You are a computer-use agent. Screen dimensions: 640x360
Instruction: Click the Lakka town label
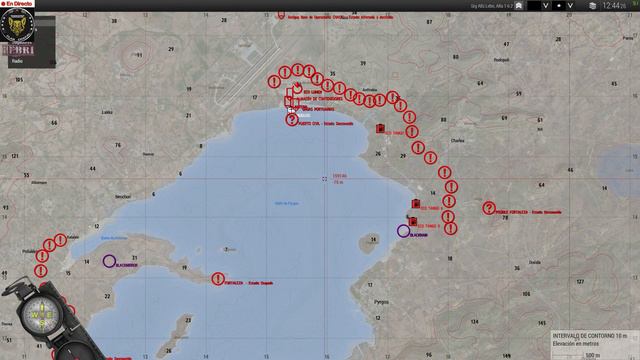click(x=107, y=112)
